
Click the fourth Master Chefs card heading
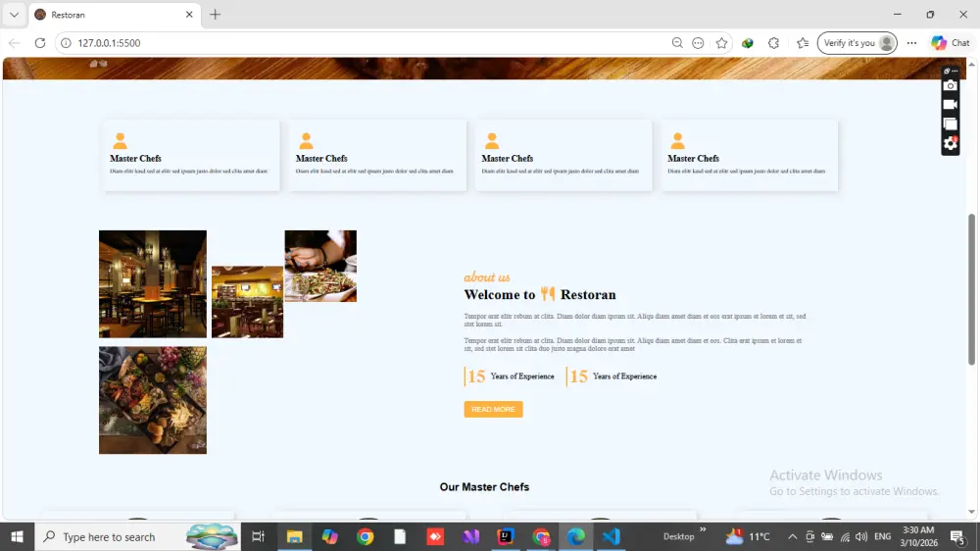pos(693,158)
